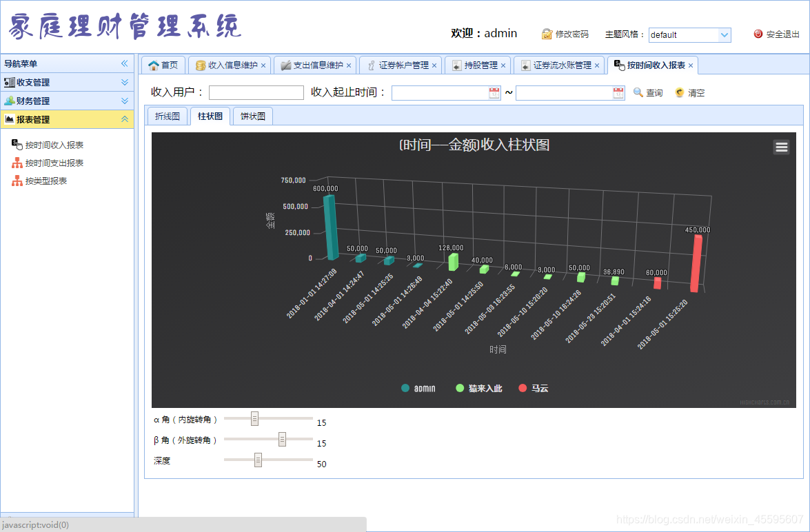Switch to the 证券帐户管理 tab

(x=399, y=65)
